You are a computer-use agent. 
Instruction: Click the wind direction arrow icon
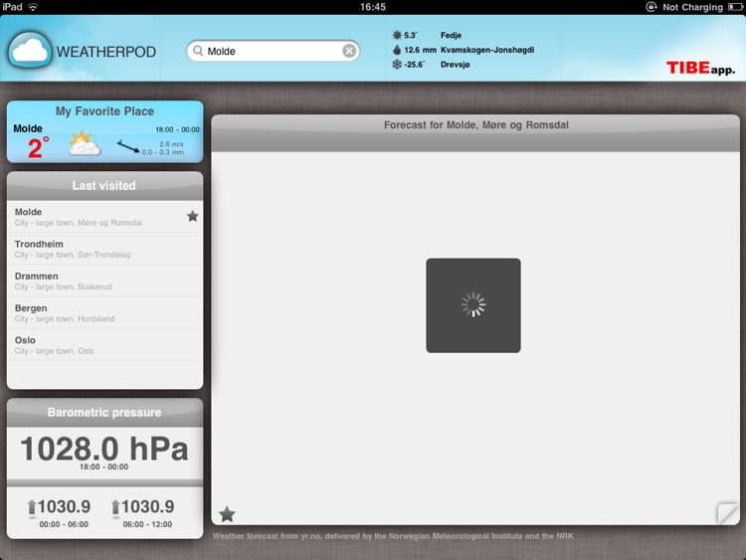(x=128, y=146)
